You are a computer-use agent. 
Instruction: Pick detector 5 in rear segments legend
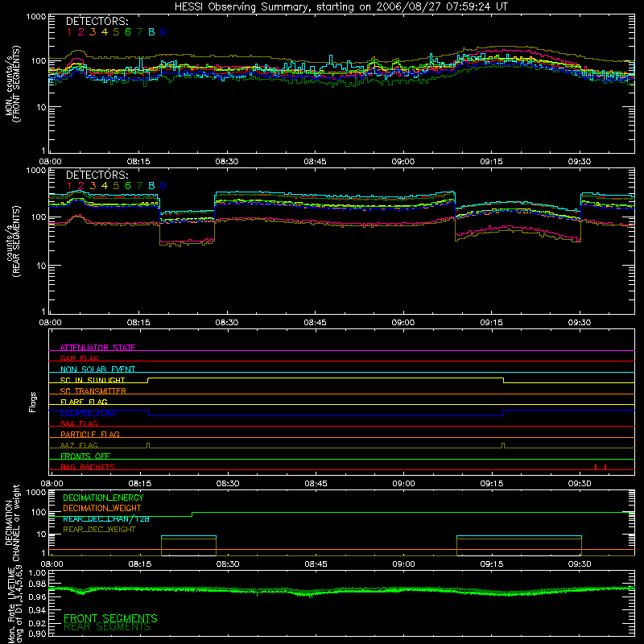(116, 186)
